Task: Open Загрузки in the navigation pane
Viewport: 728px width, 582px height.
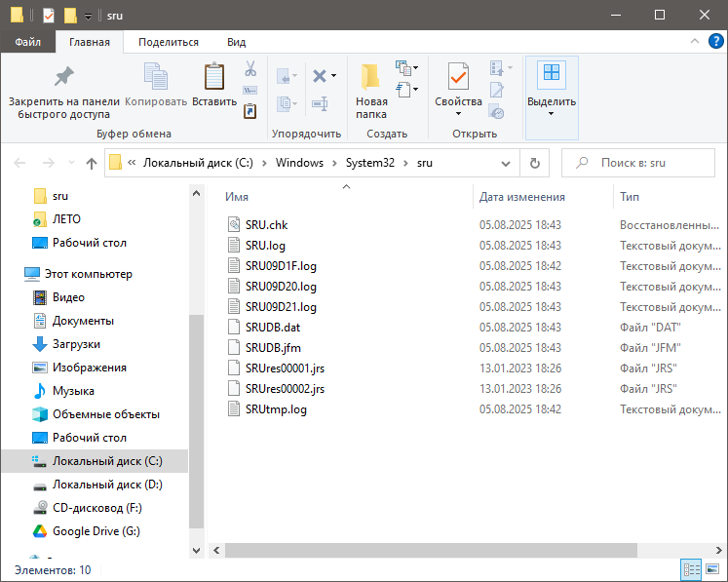Action: [76, 344]
